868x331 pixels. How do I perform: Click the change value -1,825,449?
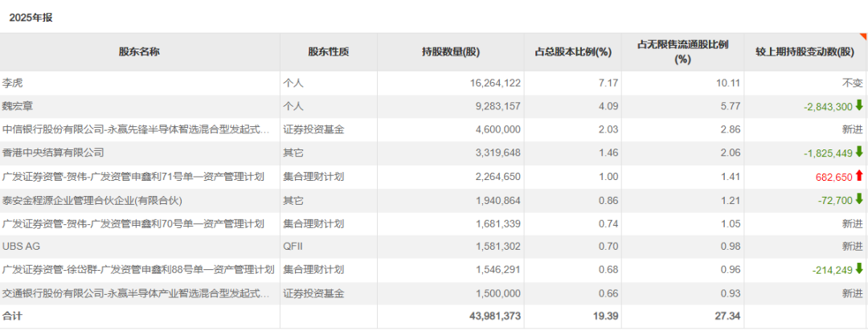point(828,153)
